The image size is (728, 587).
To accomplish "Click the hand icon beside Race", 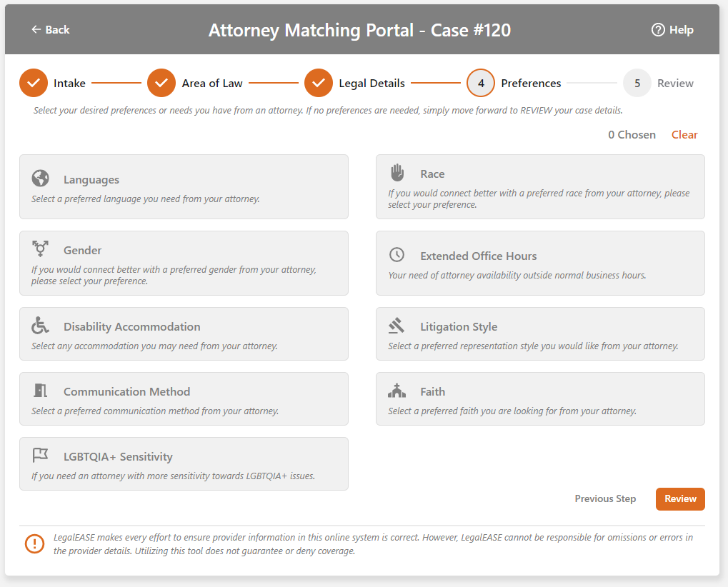I will [397, 173].
